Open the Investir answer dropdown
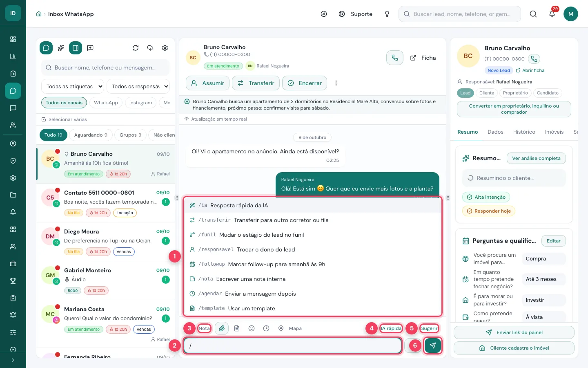Screen dimensions: 588x368 [543, 300]
